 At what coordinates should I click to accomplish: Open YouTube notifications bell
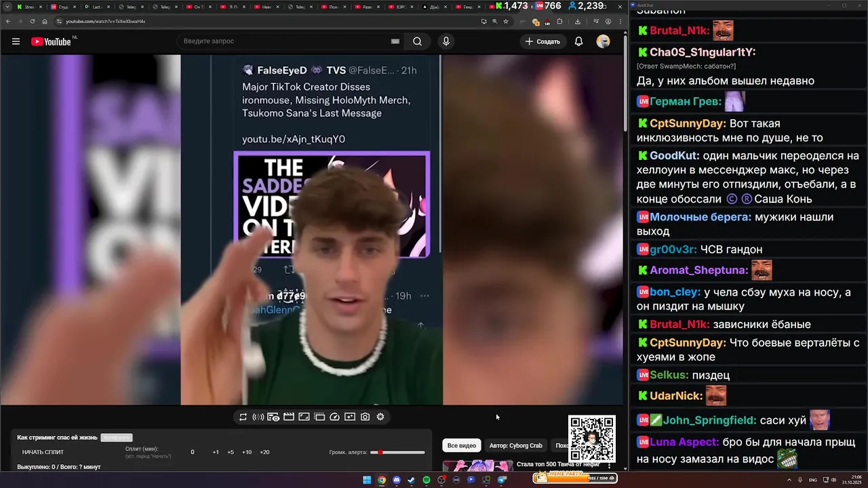point(578,41)
